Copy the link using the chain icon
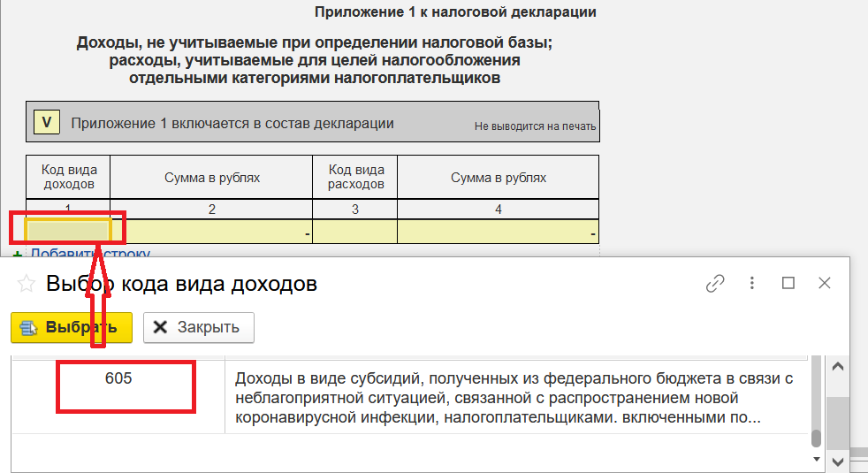This screenshot has width=868, height=473. (x=715, y=284)
